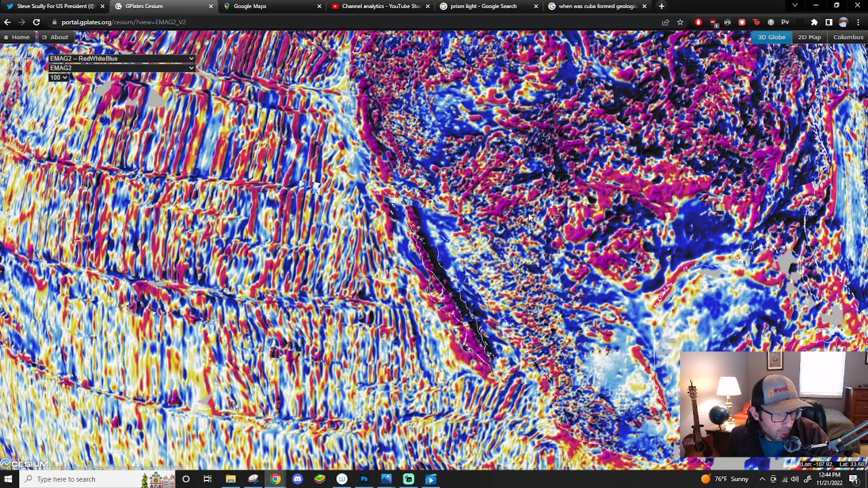Open the EMAG2 RedWhiteBlue layer dropdown
868x488 pixels.
click(122, 58)
